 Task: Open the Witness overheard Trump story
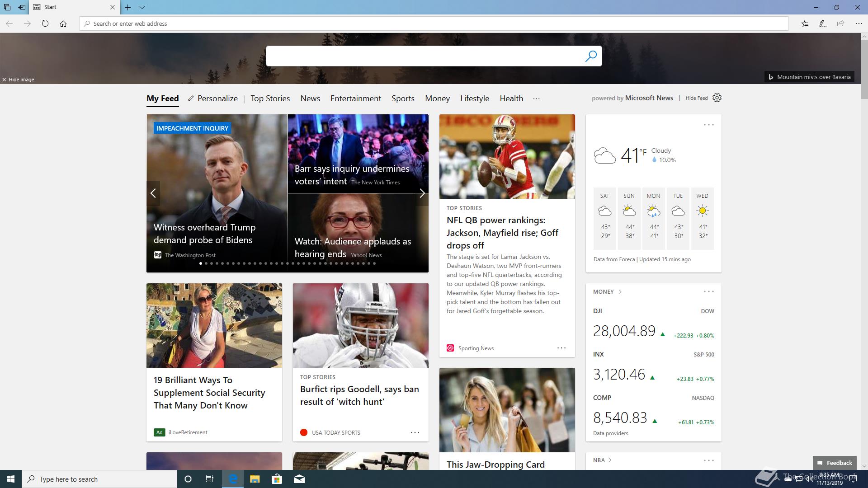[204, 234]
